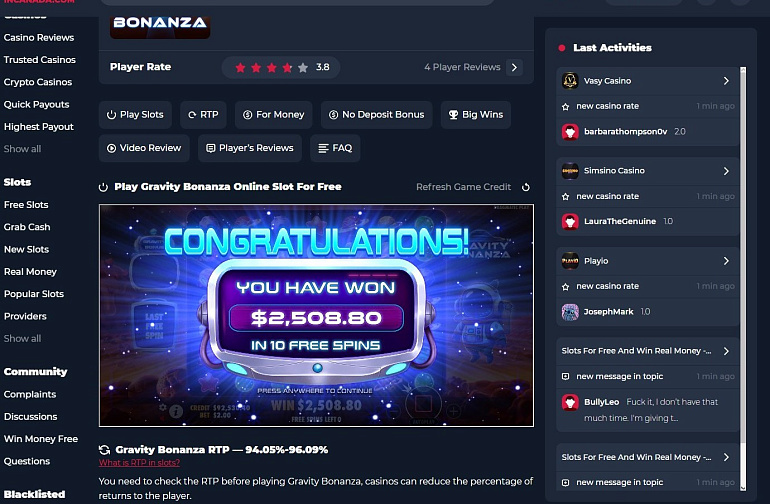Click the Simsino Casino logo icon

[570, 171]
